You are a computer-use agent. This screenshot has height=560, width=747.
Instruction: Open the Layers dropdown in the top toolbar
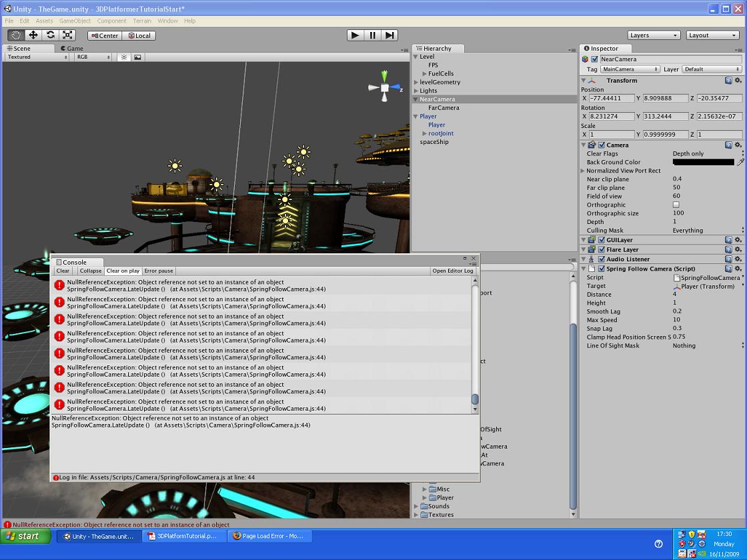pyautogui.click(x=653, y=35)
